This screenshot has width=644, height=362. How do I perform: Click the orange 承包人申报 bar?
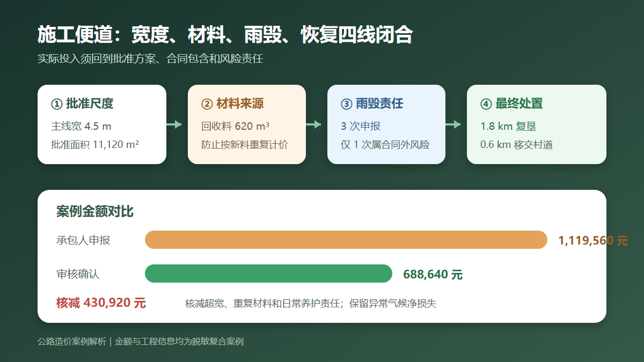point(346,240)
